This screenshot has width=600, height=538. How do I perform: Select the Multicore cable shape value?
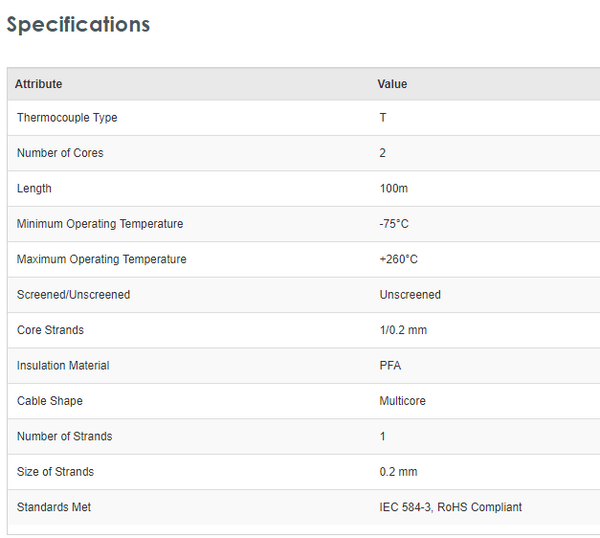coord(402,401)
